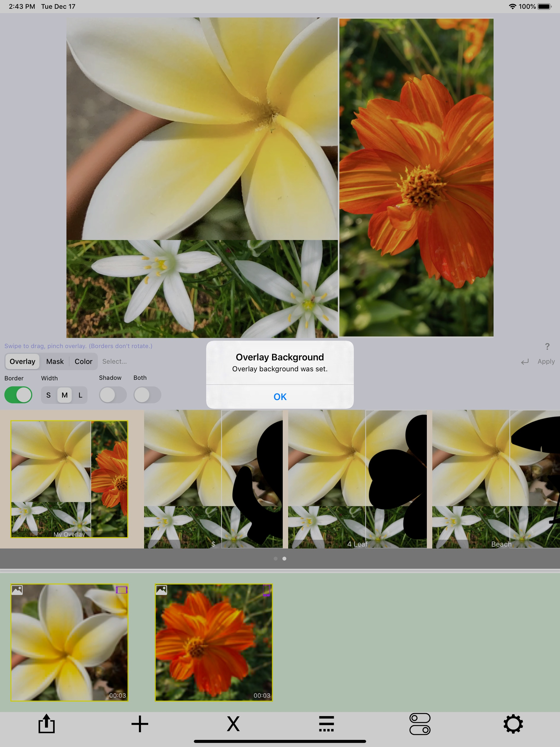Image resolution: width=560 pixels, height=747 pixels.
Task: Tap the X icon in bottom toolbar
Action: 233,724
